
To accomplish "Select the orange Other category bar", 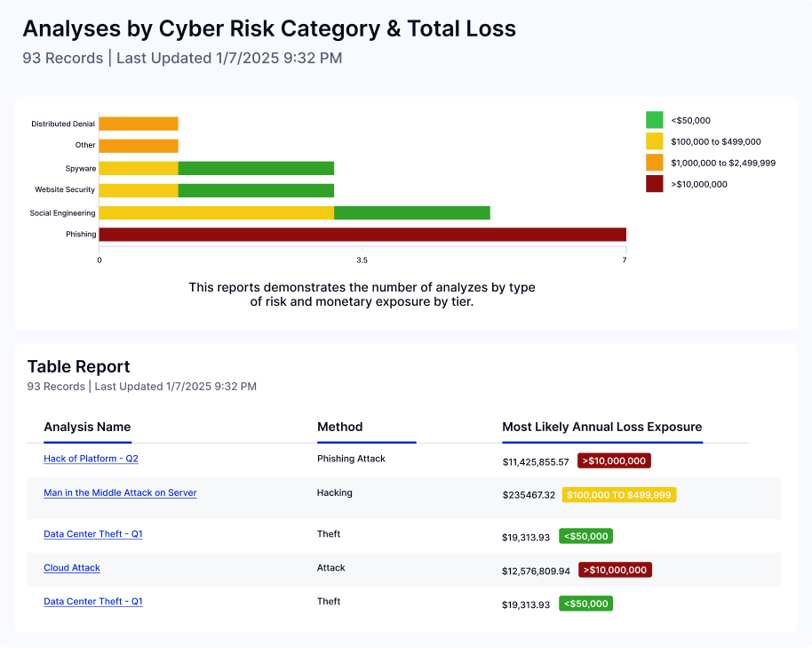I will 139,146.
